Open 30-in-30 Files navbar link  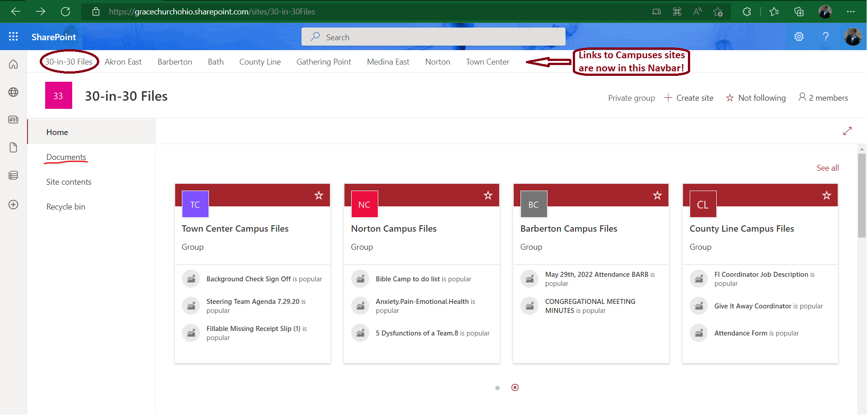[69, 62]
